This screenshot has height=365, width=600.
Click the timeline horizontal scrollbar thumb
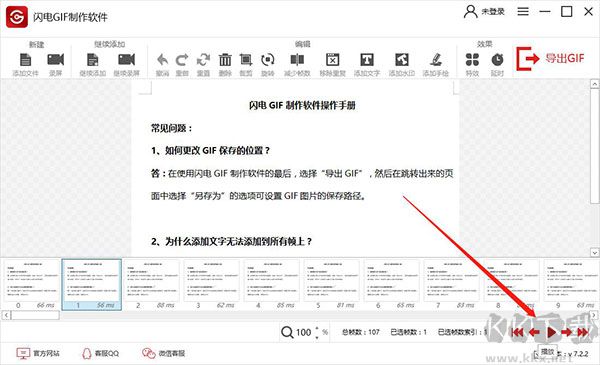point(35,315)
